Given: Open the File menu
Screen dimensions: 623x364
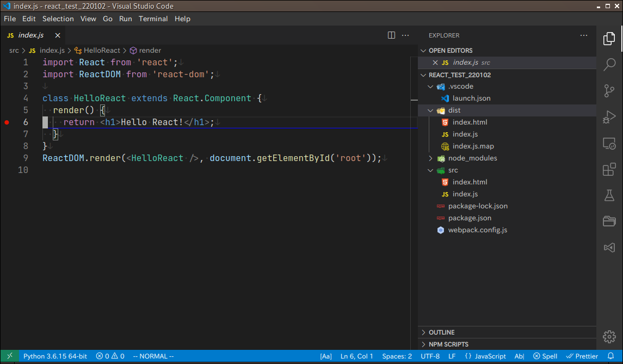Looking at the screenshot, I should tap(10, 18).
